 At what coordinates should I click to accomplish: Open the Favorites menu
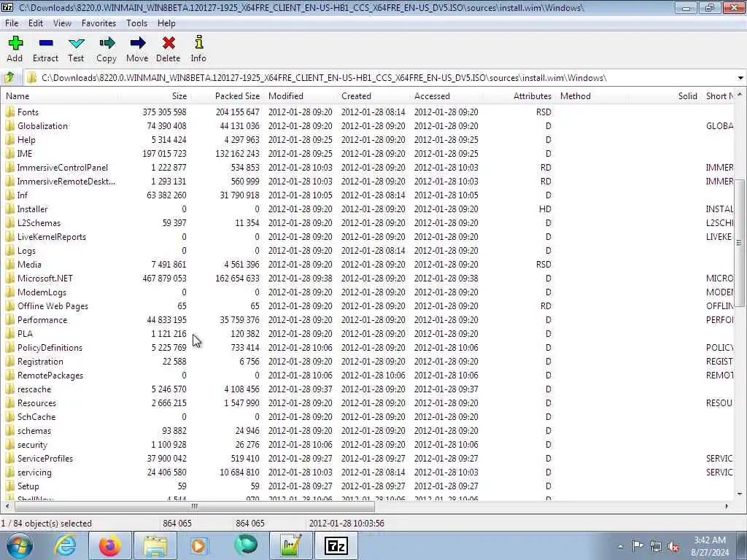coord(98,23)
